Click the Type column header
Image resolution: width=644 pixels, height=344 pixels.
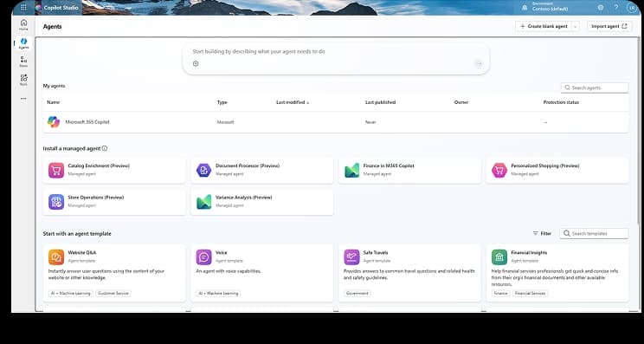(x=222, y=102)
